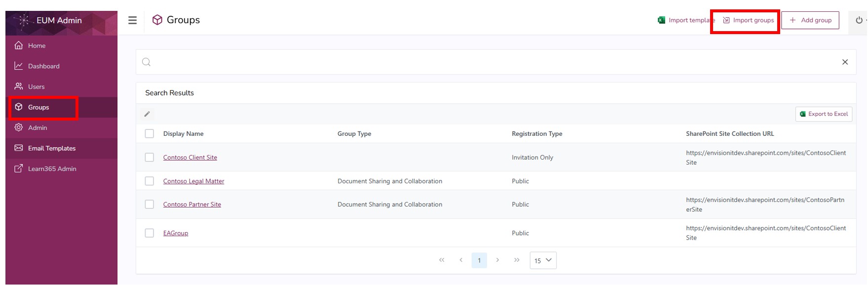This screenshot has height=288, width=868.
Task: Click the Invitation Only cell
Action: (x=532, y=158)
